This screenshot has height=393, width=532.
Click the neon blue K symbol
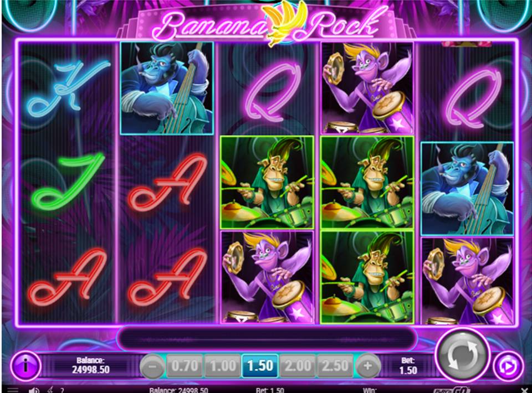[68, 89]
